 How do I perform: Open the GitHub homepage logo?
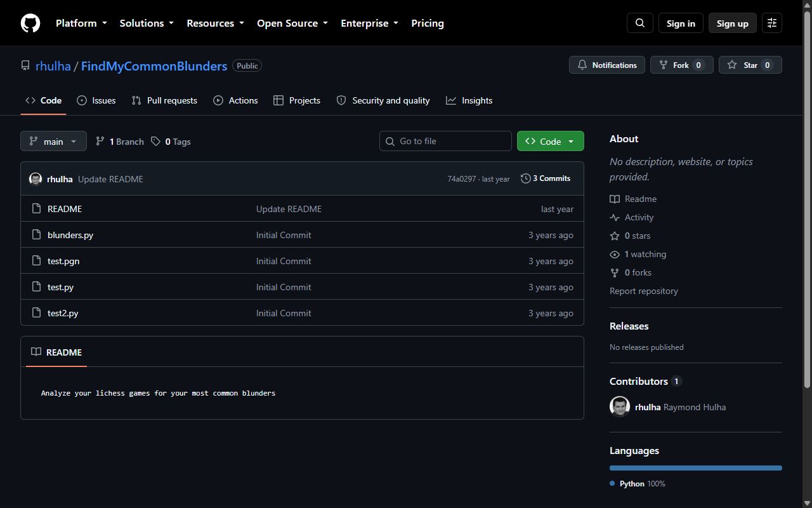[x=30, y=23]
